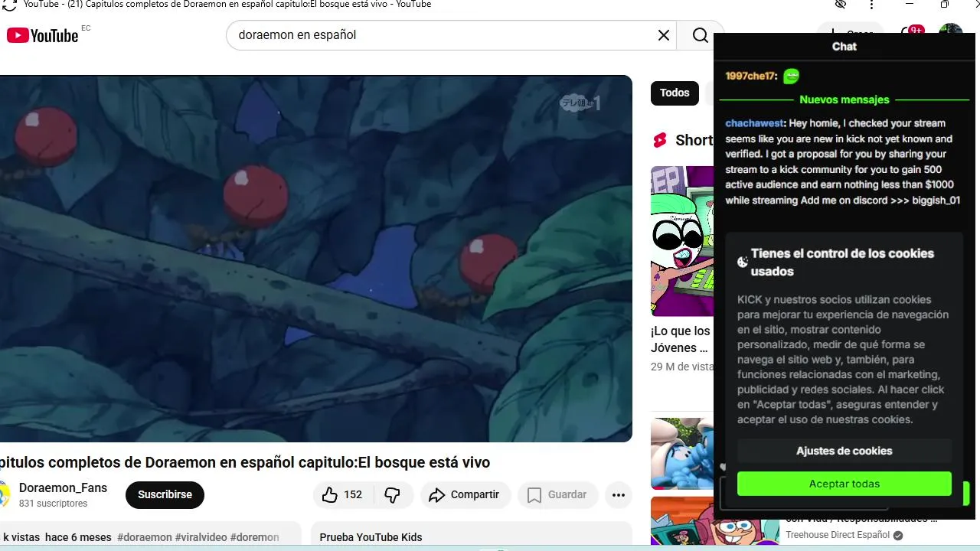Open Ajustes de cookies settings
The width and height of the screenshot is (980, 551).
pos(844,451)
